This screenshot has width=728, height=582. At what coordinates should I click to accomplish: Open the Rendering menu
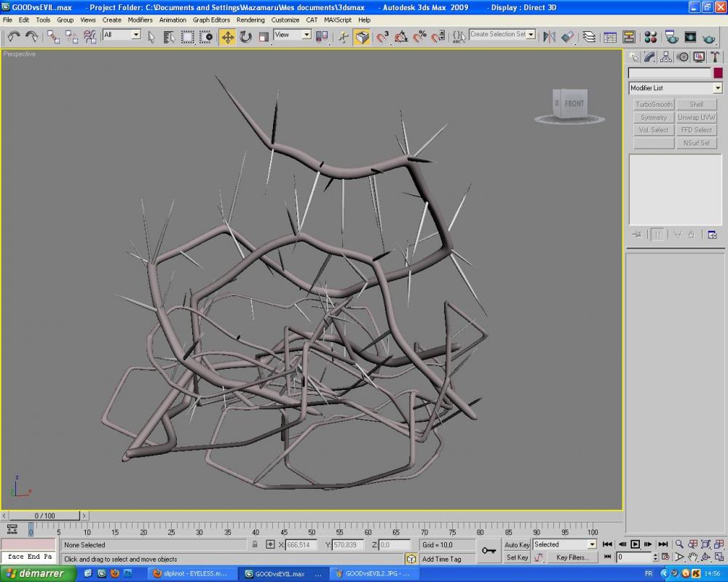250,20
